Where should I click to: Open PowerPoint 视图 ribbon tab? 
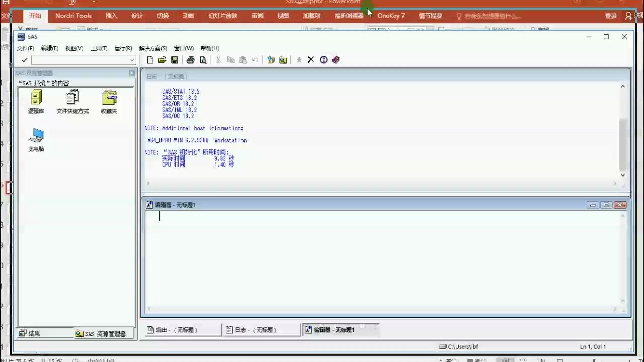(x=283, y=16)
